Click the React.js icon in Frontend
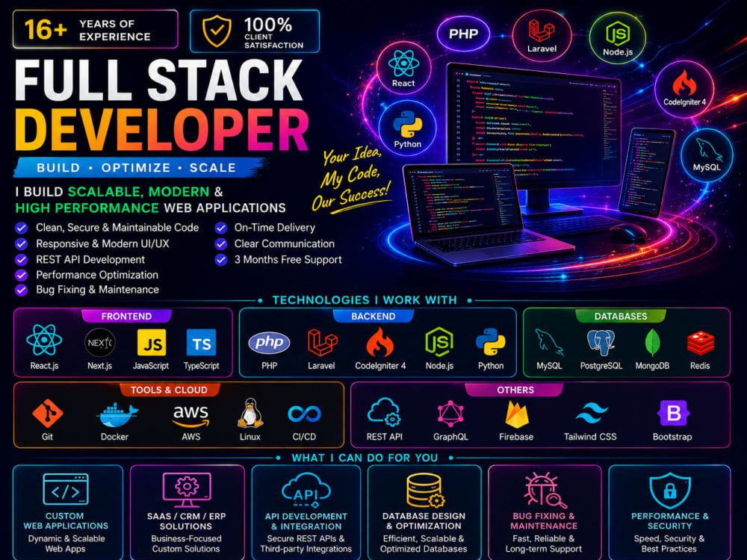The height and width of the screenshot is (560, 747). pyautogui.click(x=44, y=340)
